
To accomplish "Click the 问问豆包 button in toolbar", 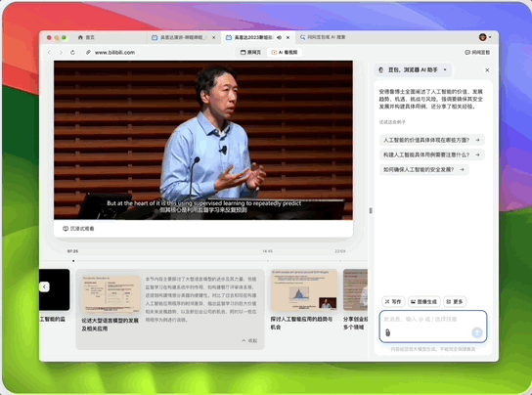I will tap(477, 52).
